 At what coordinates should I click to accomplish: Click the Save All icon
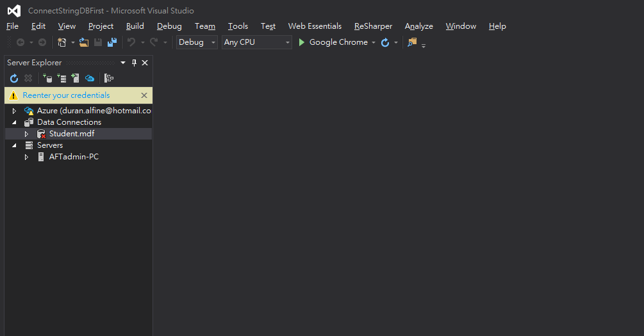(x=111, y=42)
